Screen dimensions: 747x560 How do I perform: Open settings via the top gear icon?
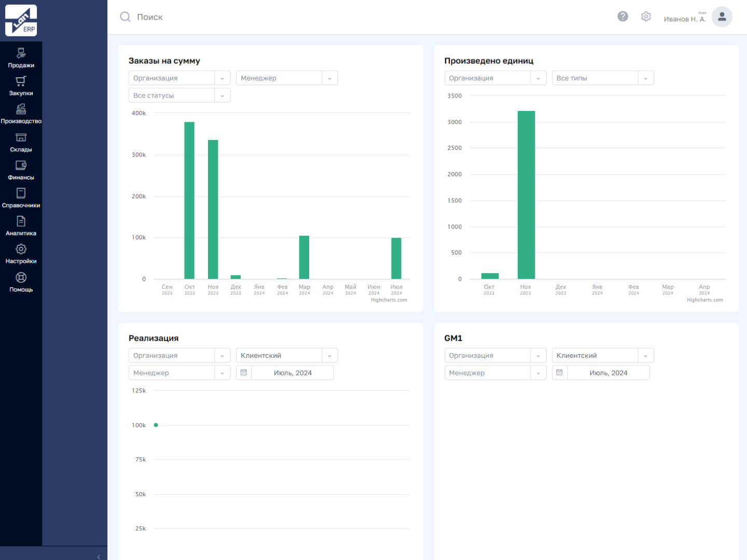coord(646,17)
